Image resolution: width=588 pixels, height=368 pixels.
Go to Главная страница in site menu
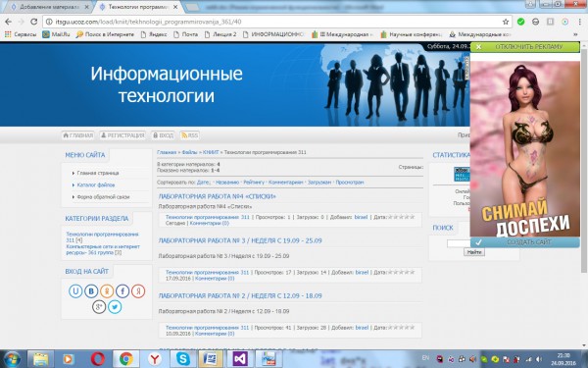click(x=97, y=173)
